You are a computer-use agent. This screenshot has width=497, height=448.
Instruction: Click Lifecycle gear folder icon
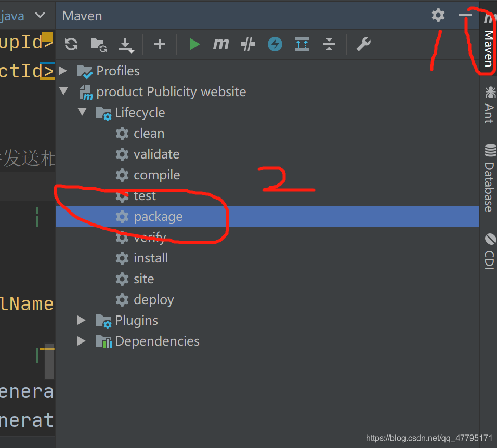(x=103, y=113)
